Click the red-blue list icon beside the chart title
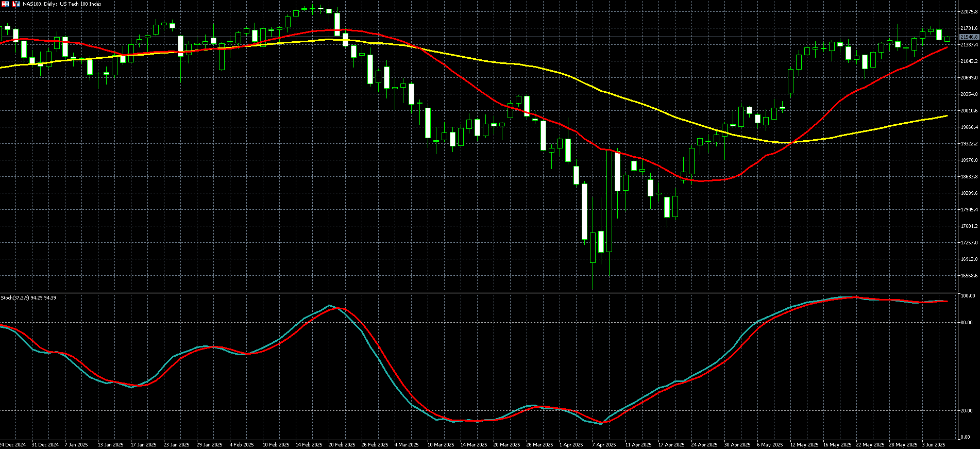This screenshot has height=449, width=980. pos(5,4)
